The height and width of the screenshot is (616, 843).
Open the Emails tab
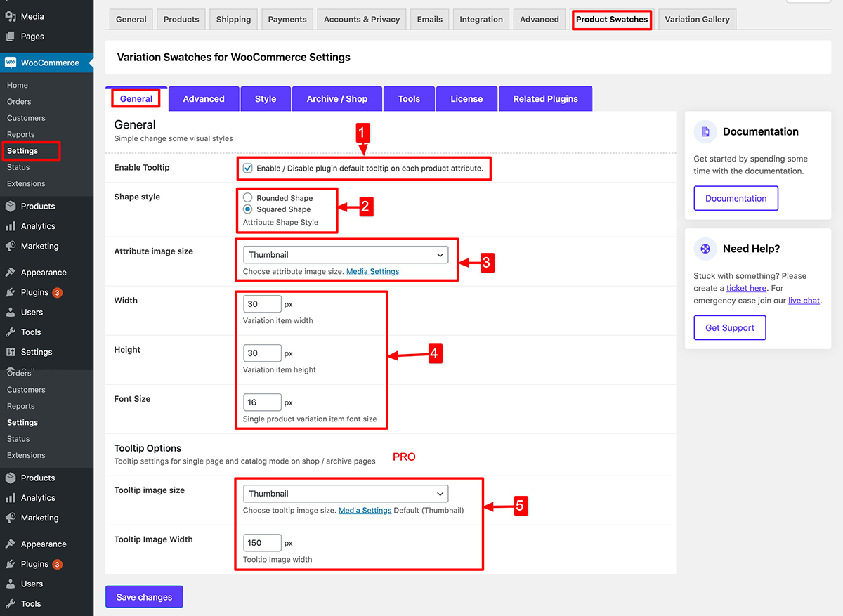[430, 20]
